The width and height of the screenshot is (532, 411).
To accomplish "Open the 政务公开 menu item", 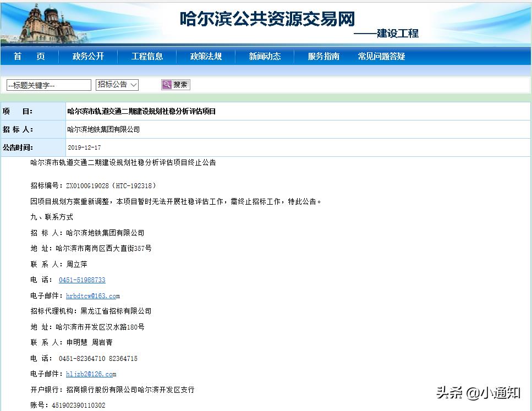I will click(88, 56).
